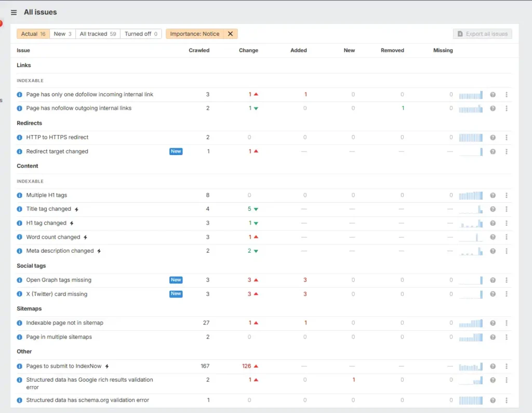This screenshot has width=532, height=413.
Task: Open help for Google rich results validation error
Action: click(x=493, y=380)
